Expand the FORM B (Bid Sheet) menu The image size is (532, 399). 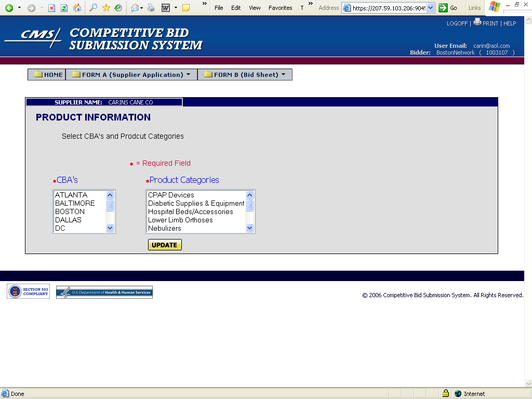(x=245, y=75)
